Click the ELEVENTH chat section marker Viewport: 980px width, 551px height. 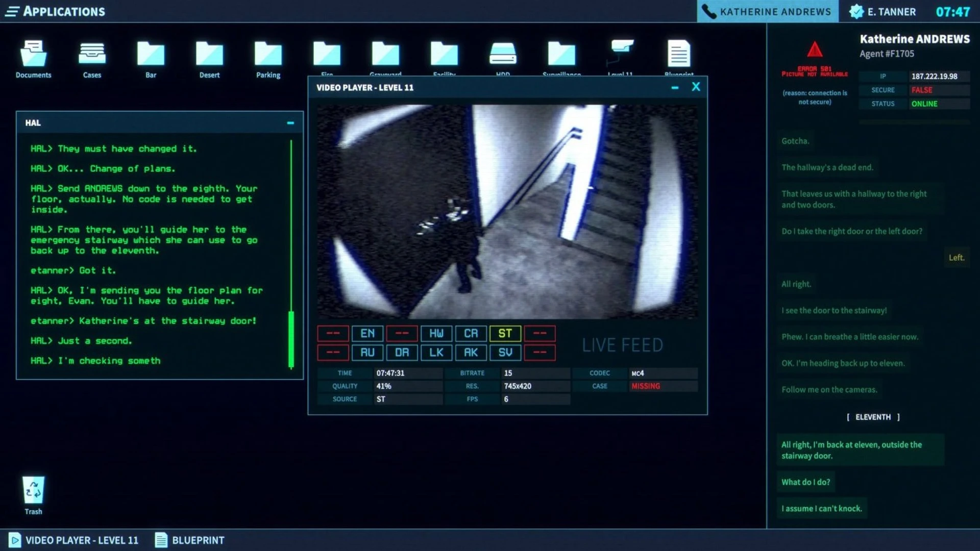[x=873, y=417]
